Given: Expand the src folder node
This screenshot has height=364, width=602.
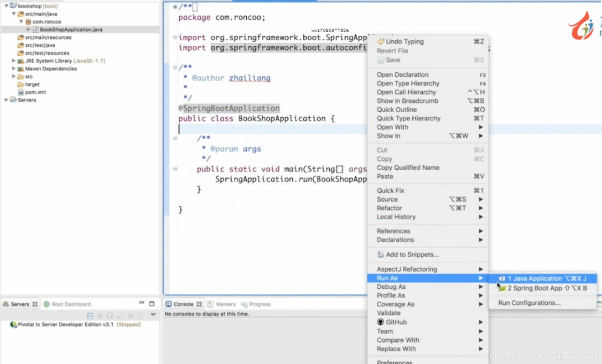Looking at the screenshot, I should pos(14,77).
